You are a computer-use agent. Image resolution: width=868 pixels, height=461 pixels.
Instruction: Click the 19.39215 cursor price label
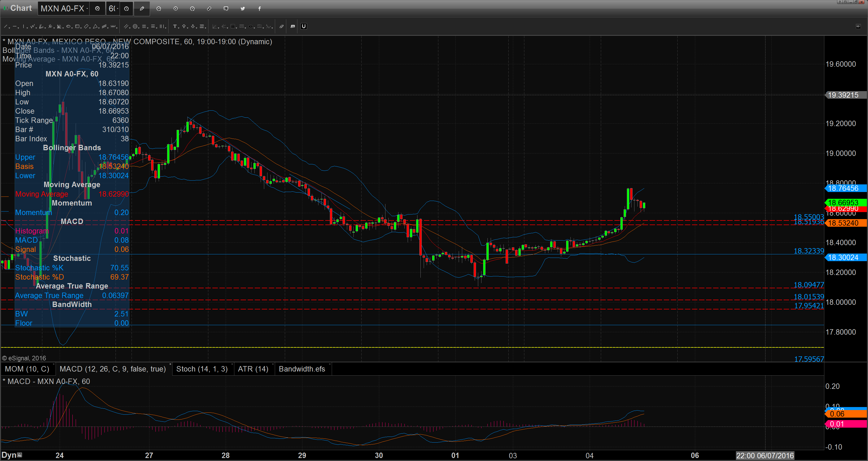pyautogui.click(x=845, y=95)
